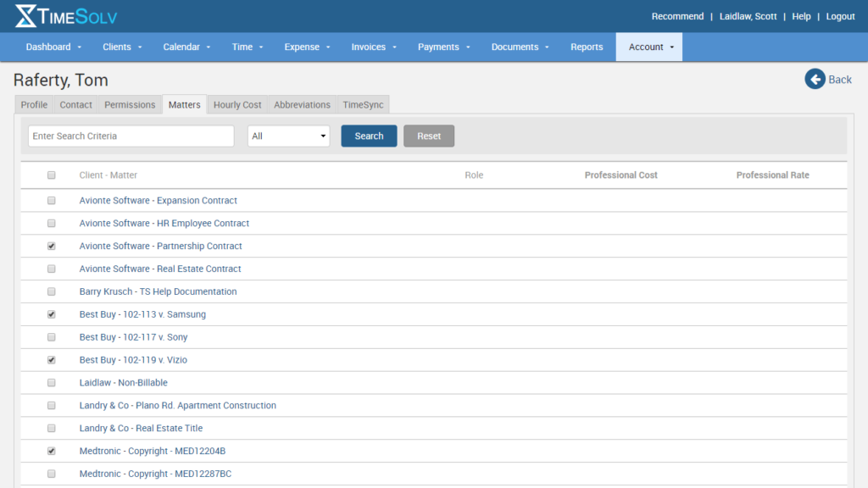This screenshot has width=868, height=488.
Task: Switch to the Hourly Cost tab
Action: 237,104
